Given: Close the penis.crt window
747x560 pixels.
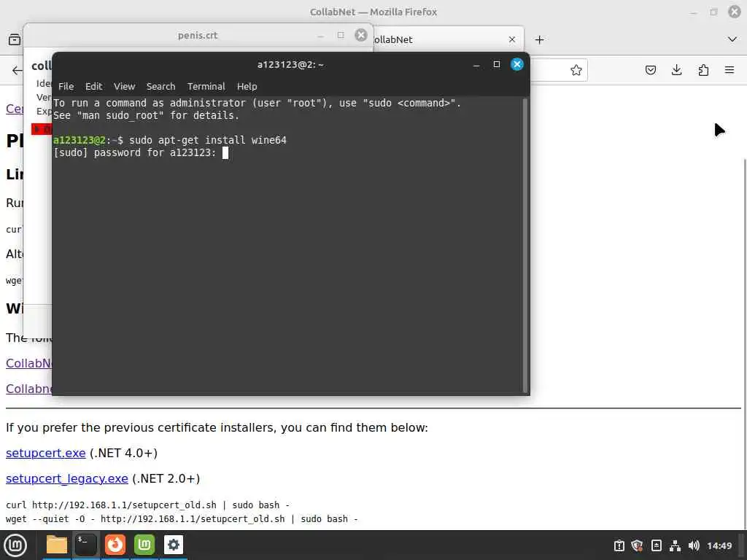Looking at the screenshot, I should click(x=361, y=35).
